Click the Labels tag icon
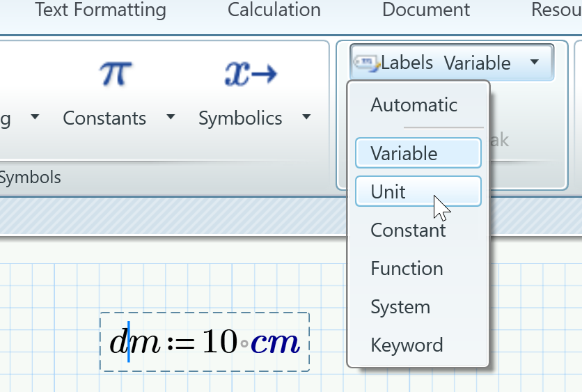 pos(367,63)
